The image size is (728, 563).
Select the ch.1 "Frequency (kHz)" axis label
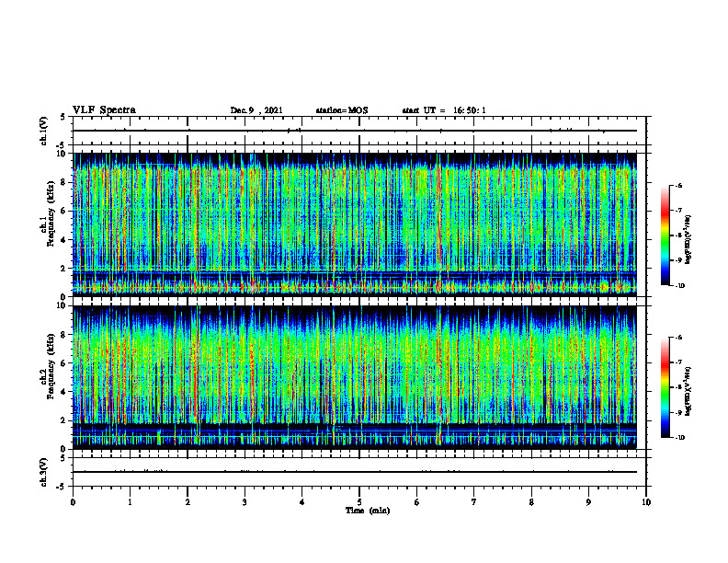click(51, 214)
